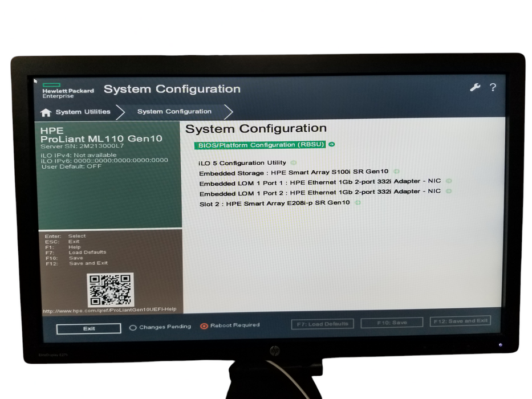532x399 pixels.
Task: Go to System Utilities breadcrumb
Action: click(83, 112)
